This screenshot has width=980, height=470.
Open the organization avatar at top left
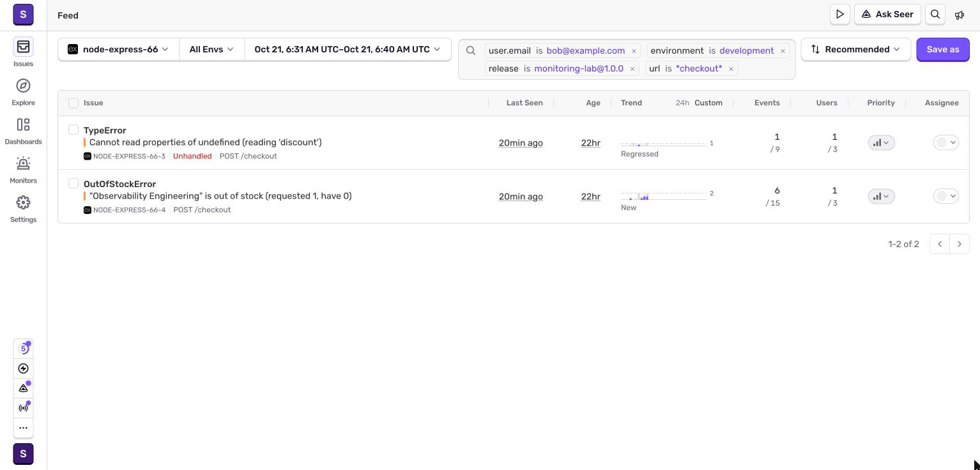coord(23,14)
